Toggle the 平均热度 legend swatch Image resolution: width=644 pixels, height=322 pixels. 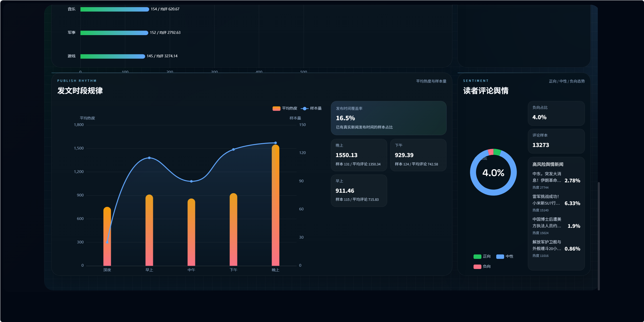276,108
